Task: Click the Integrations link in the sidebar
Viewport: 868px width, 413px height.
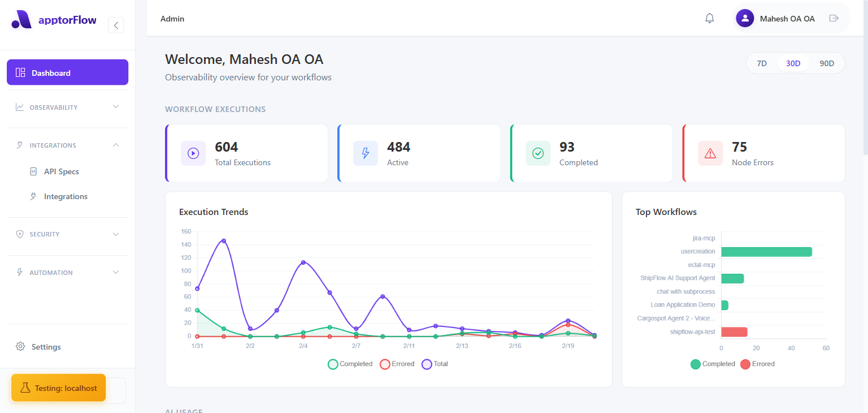Action: point(66,196)
